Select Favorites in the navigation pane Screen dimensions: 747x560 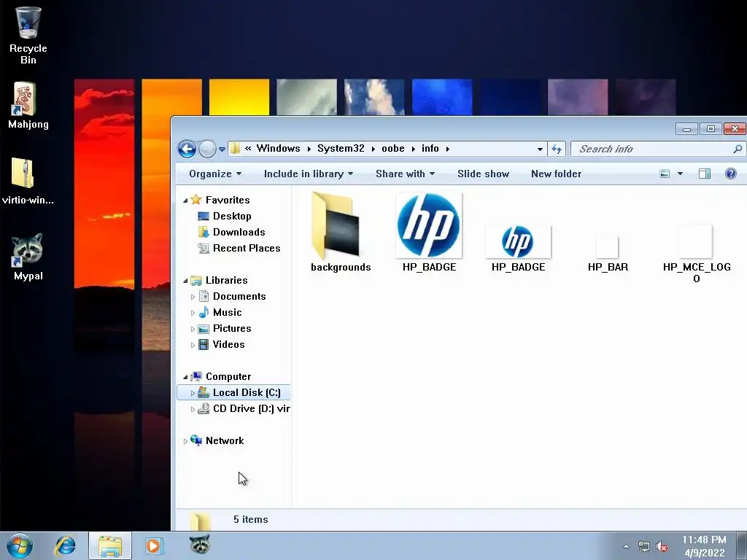coord(228,200)
